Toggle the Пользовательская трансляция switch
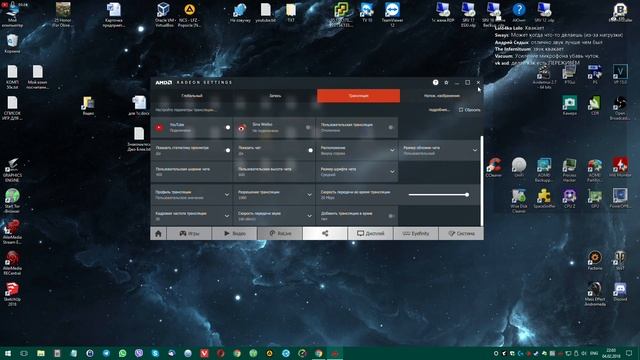The image size is (640, 360). point(391,127)
